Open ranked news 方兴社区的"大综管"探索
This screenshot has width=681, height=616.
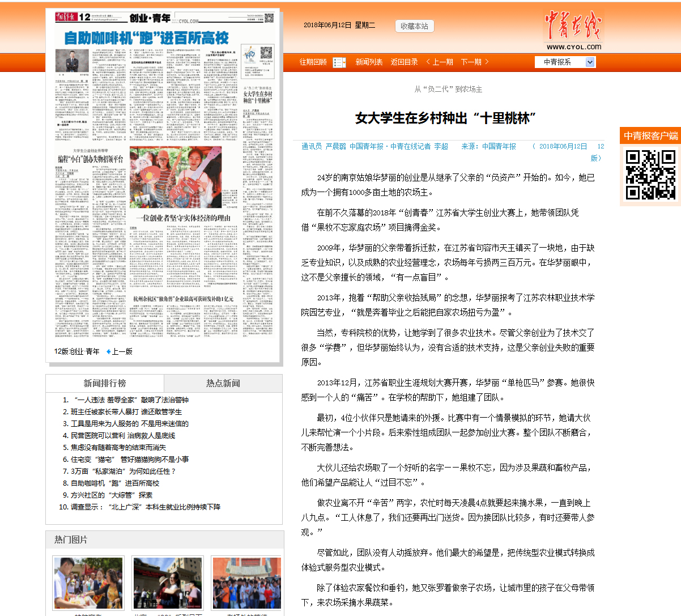point(112,495)
